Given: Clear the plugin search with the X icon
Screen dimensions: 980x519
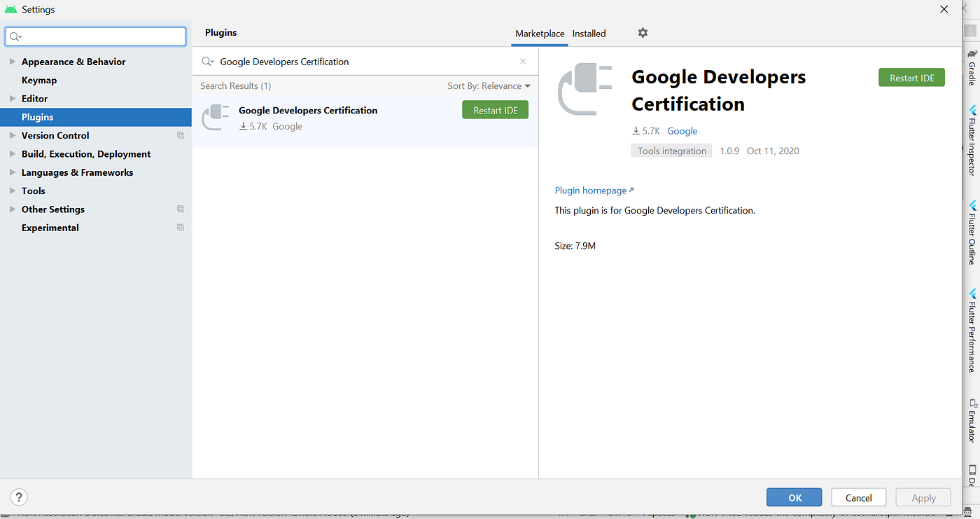Looking at the screenshot, I should 523,62.
